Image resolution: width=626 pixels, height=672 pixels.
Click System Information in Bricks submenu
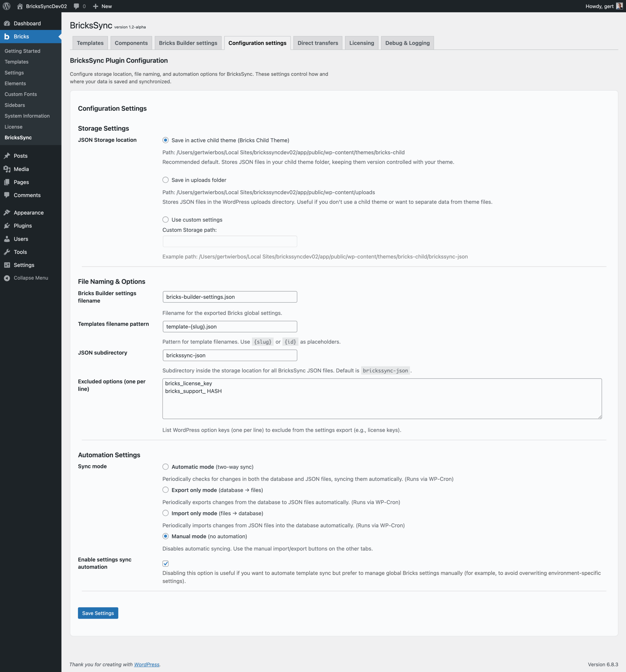pyautogui.click(x=27, y=116)
